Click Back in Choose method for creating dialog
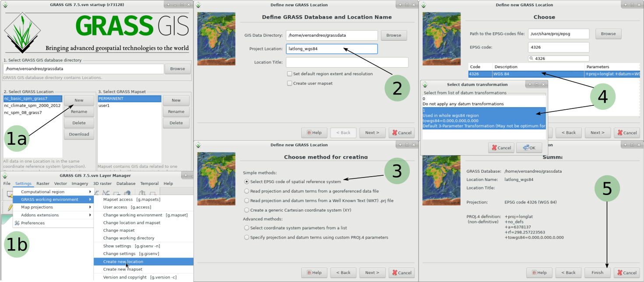644x282 pixels. click(x=343, y=272)
